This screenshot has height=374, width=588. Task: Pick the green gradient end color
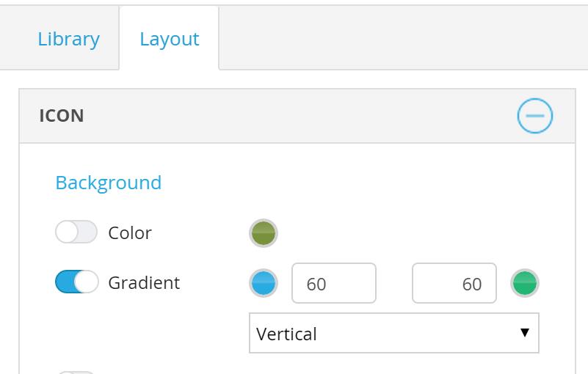click(x=524, y=283)
